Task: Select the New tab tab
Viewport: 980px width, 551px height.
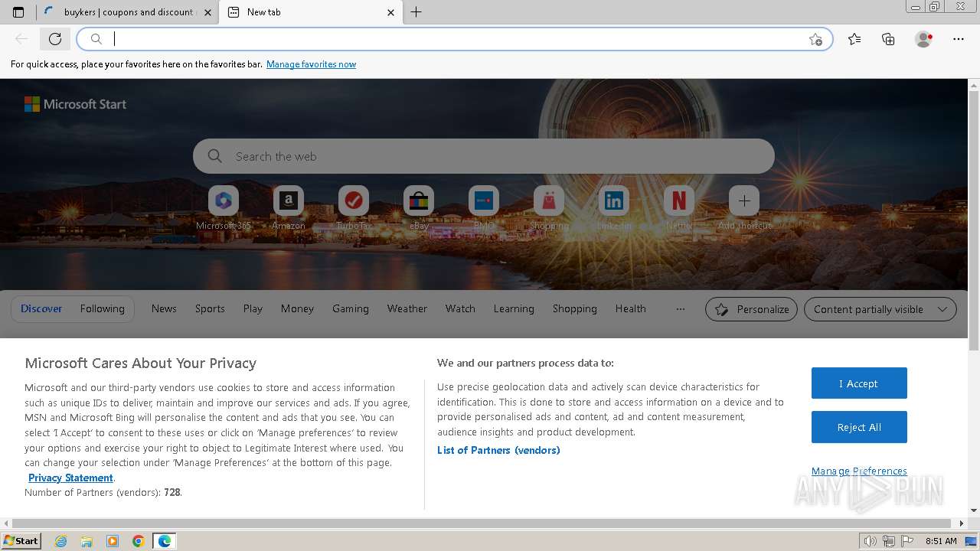Action: pyautogui.click(x=310, y=12)
